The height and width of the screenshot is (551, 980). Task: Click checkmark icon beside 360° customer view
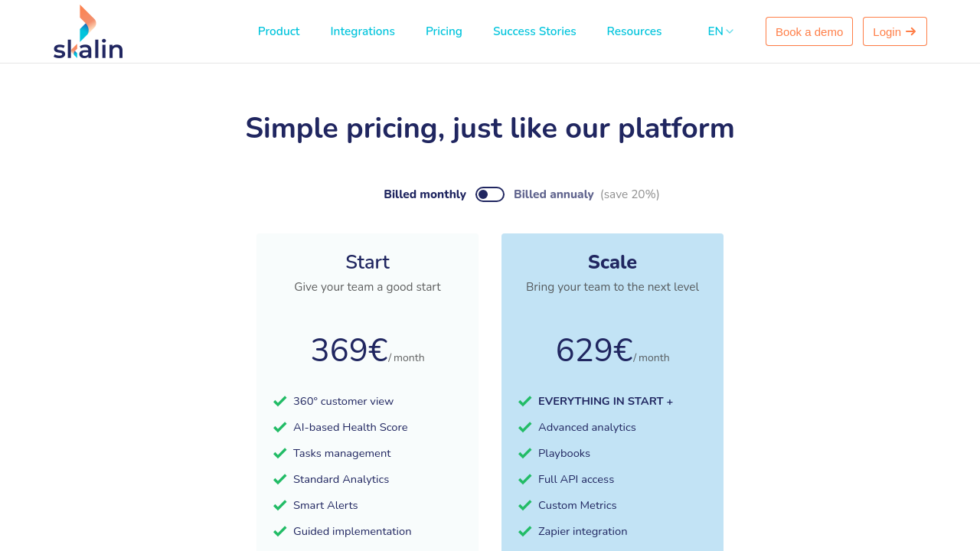click(280, 401)
